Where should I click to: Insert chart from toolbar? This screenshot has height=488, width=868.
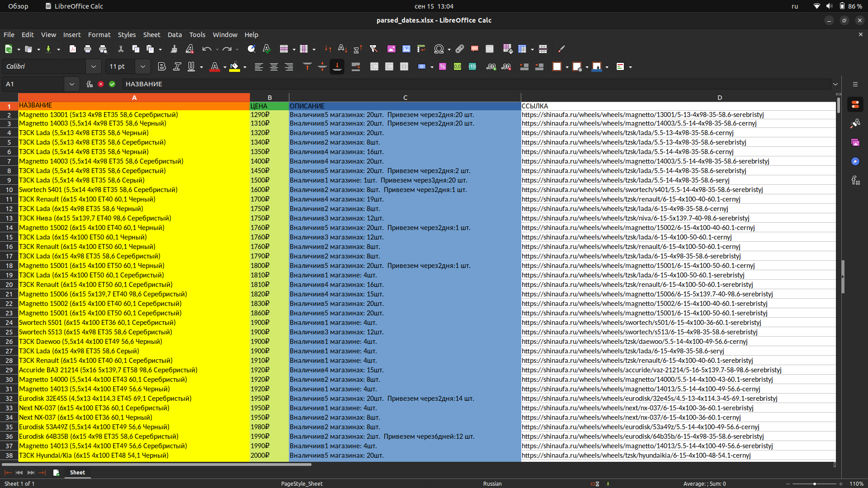coord(406,49)
